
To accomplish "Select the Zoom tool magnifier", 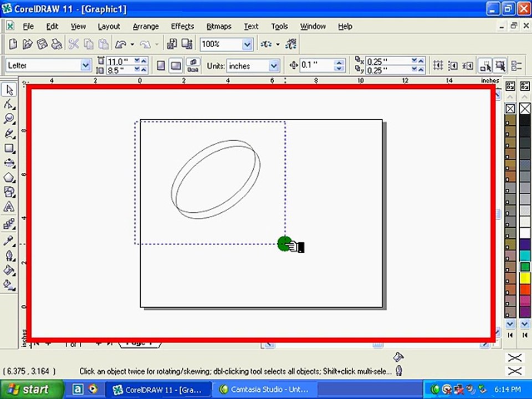I will tap(9, 119).
